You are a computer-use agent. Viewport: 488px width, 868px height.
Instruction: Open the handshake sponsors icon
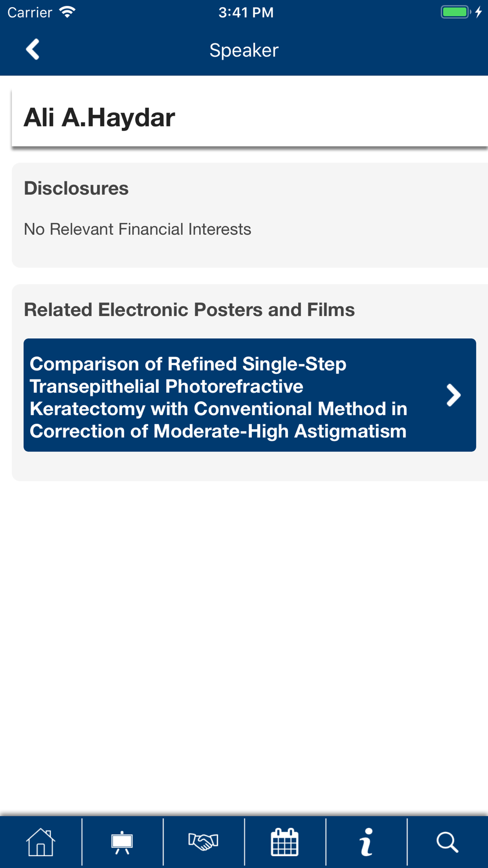tap(203, 842)
